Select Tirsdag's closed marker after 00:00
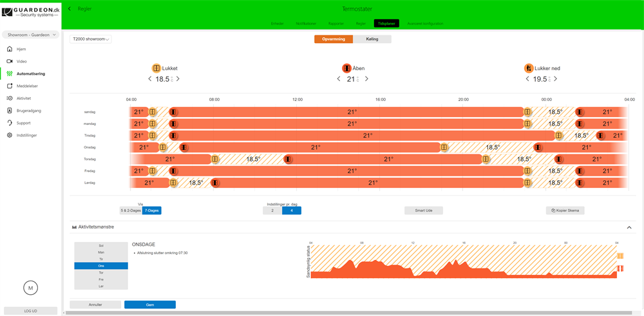 click(x=558, y=135)
